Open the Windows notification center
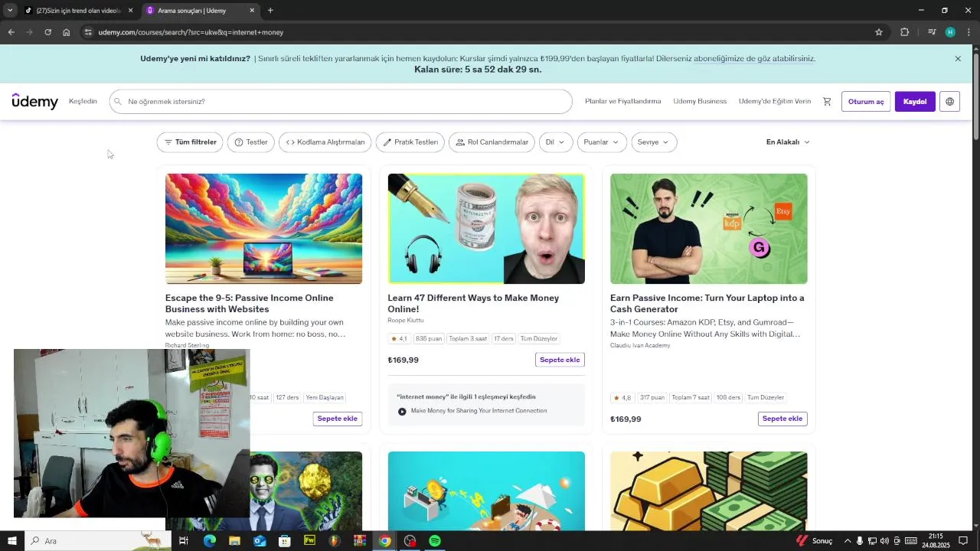The height and width of the screenshot is (551, 980). click(964, 541)
